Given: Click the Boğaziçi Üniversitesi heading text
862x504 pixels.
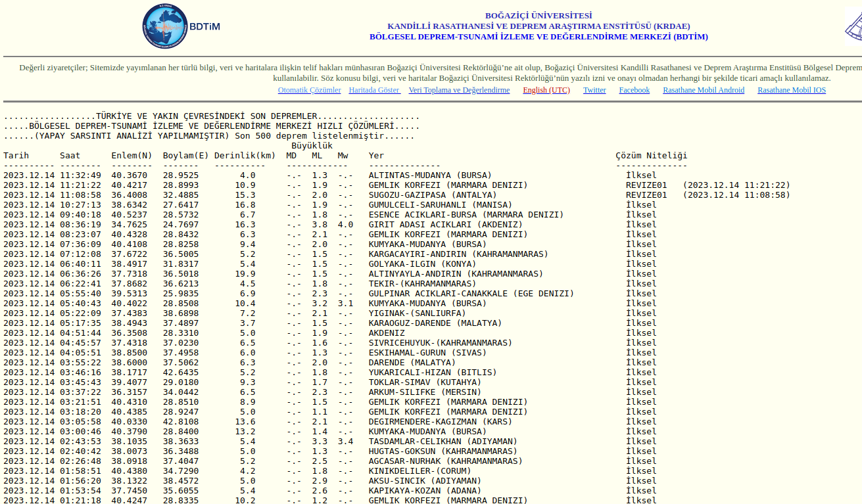Looking at the screenshot, I should [x=539, y=16].
